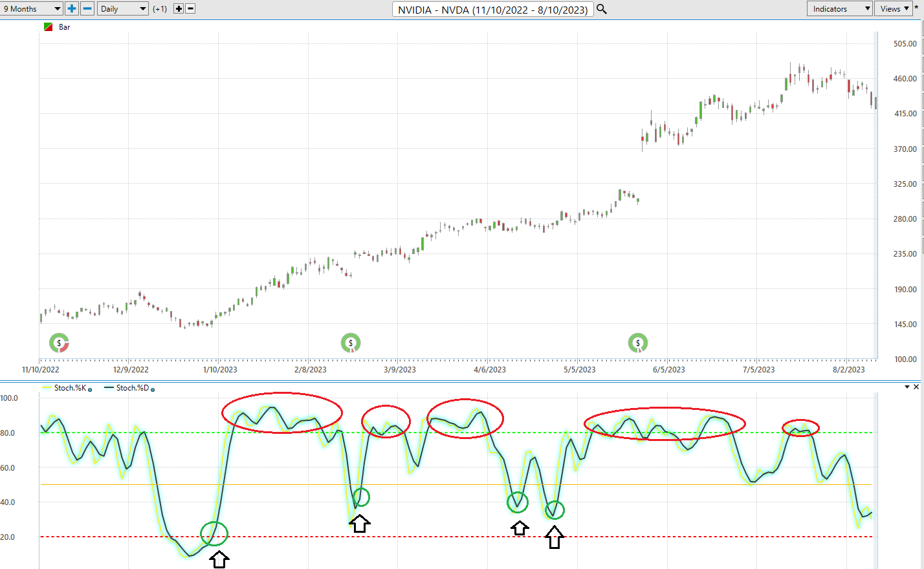Click the yellow Stoch.%K line swatch
924x569 pixels.
[47, 388]
